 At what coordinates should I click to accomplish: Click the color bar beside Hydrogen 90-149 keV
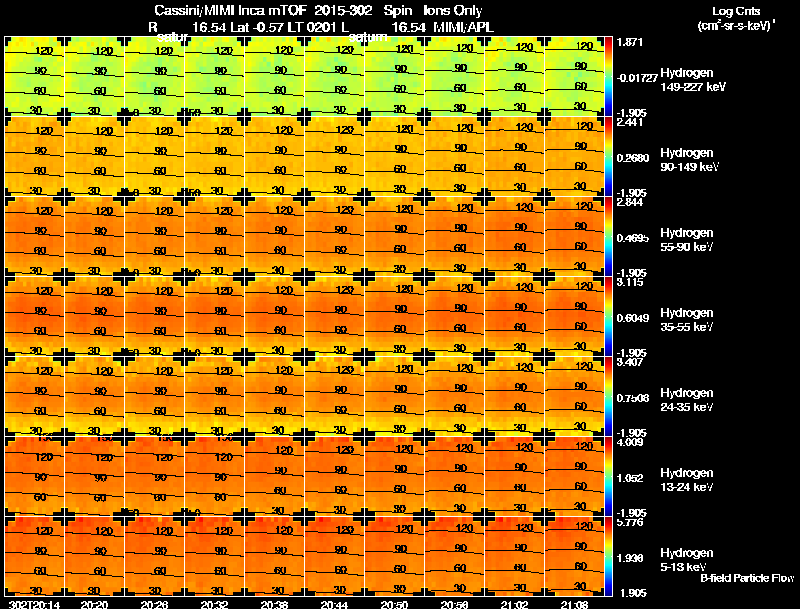point(608,157)
